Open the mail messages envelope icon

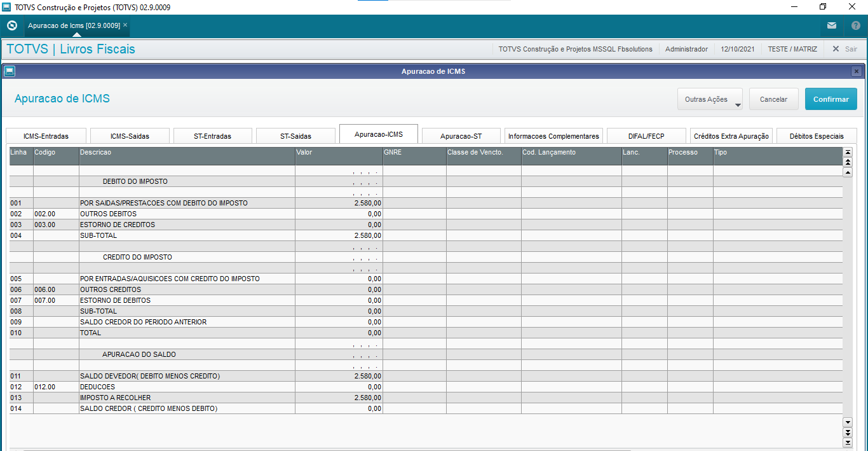831,25
